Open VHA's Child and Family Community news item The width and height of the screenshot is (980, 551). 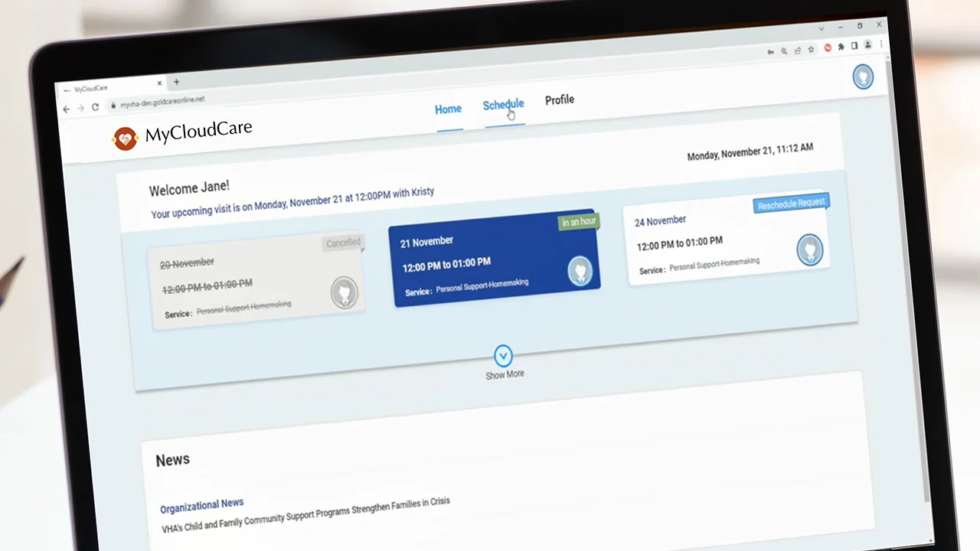pos(305,515)
